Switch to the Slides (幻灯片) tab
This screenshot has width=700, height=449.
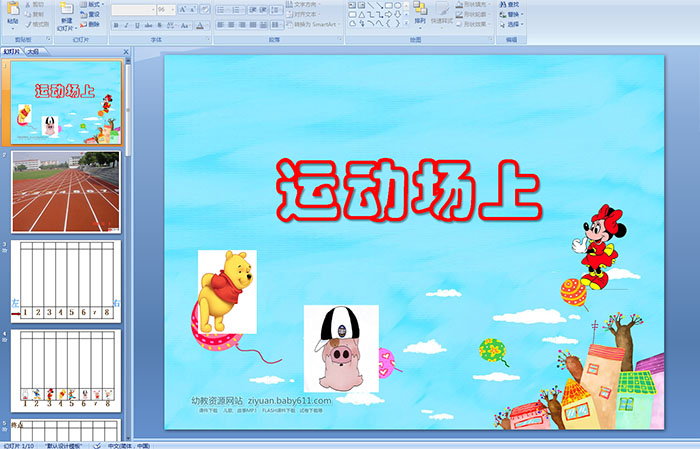11,51
